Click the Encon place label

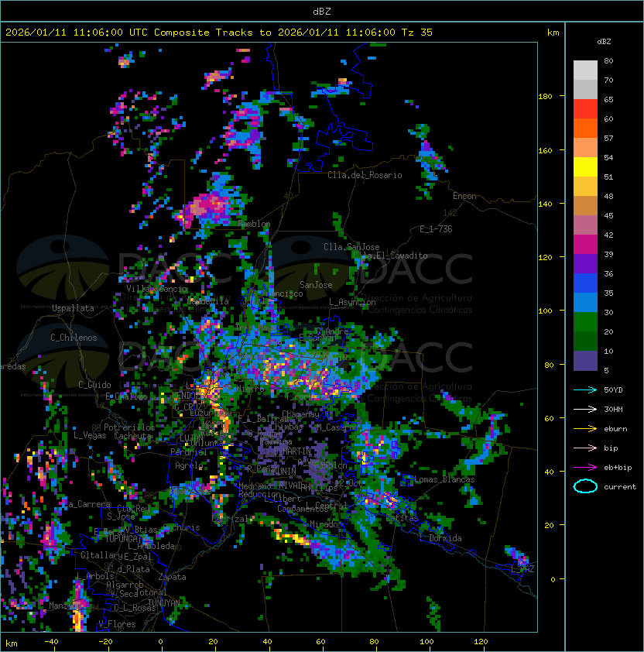[x=464, y=196]
